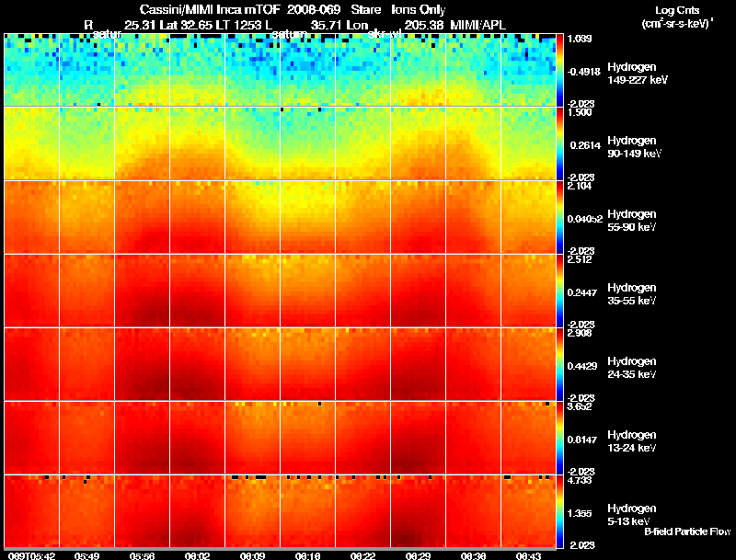This screenshot has height=560, width=736.
Task: Select the 'Hydrogen 5-13 keV' label
Action: pyautogui.click(x=632, y=515)
